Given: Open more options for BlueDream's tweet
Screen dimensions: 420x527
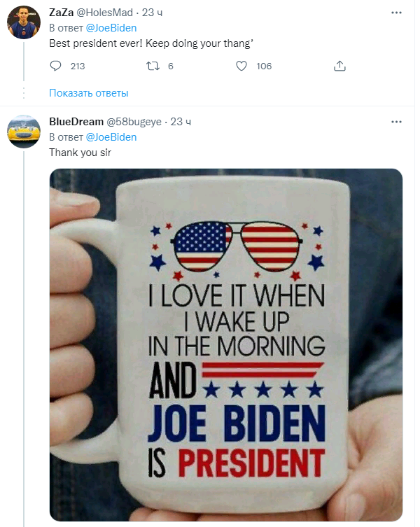Looking at the screenshot, I should 397,122.
